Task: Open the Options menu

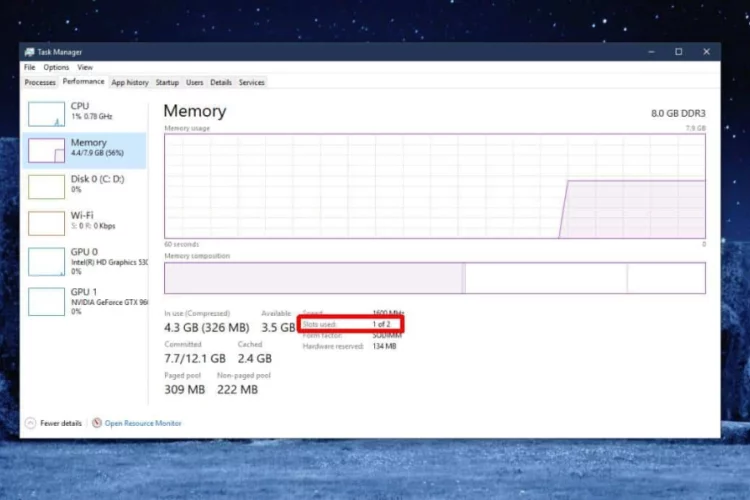Action: 56,67
